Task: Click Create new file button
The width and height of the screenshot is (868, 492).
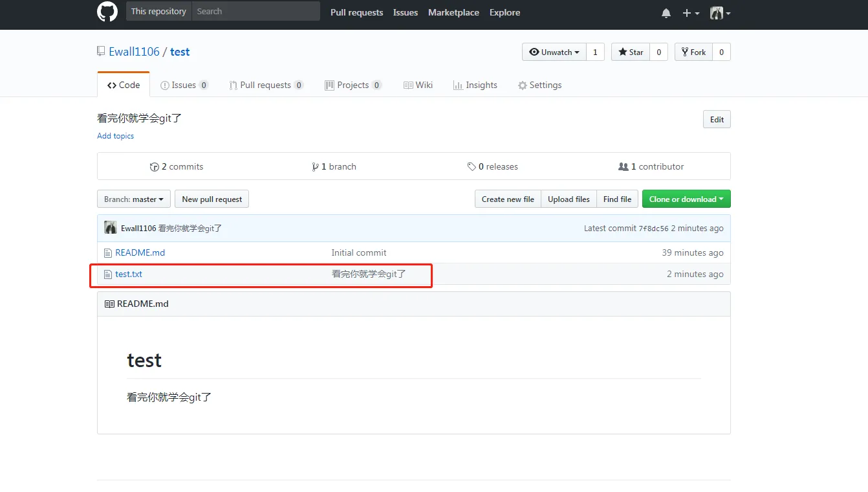Action: 508,199
